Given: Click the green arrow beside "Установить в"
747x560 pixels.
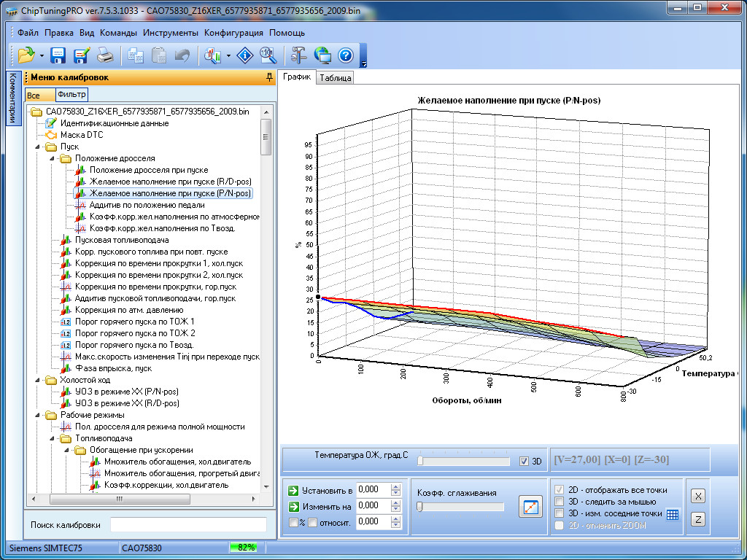Looking at the screenshot, I should [293, 490].
